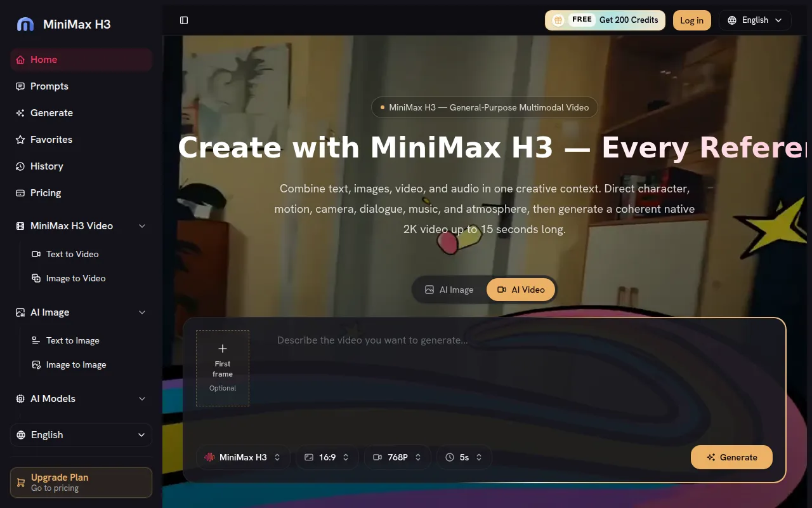Switch to the AI Image tab
Image resolution: width=812 pixels, height=508 pixels.
point(450,290)
